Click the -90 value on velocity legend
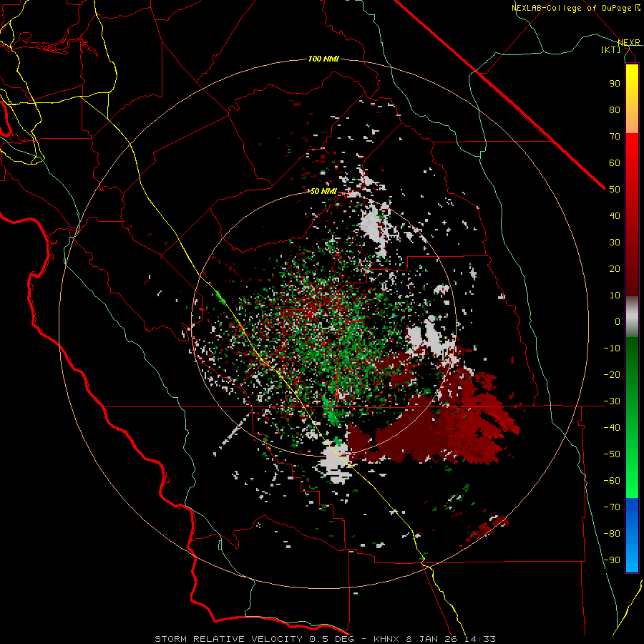 point(612,560)
